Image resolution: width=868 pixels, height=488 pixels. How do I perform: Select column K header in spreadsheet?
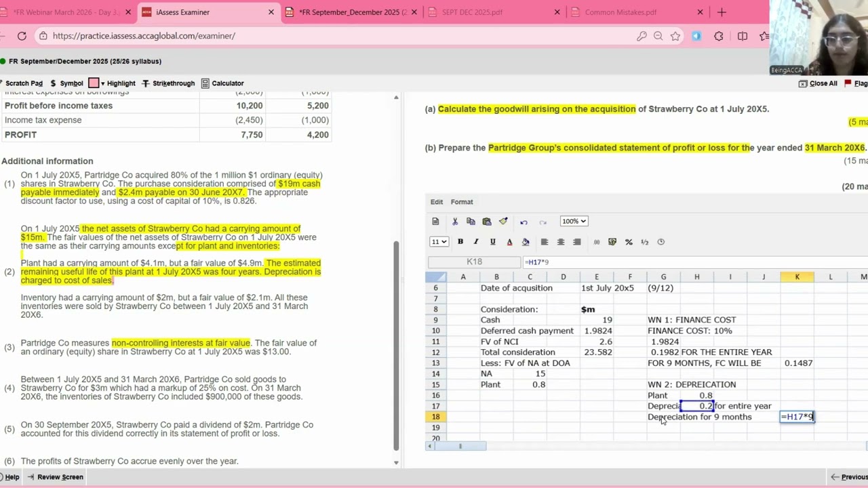pos(797,277)
